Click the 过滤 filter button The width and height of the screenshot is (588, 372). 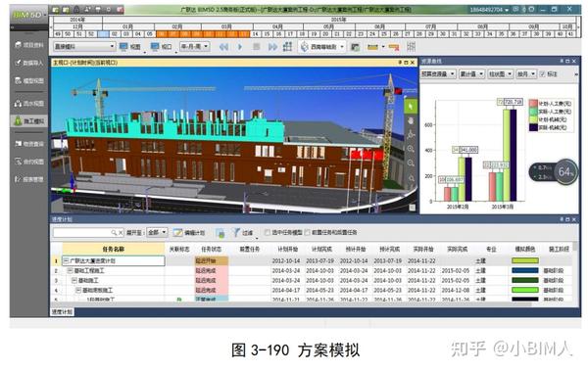pyautogui.click(x=243, y=233)
